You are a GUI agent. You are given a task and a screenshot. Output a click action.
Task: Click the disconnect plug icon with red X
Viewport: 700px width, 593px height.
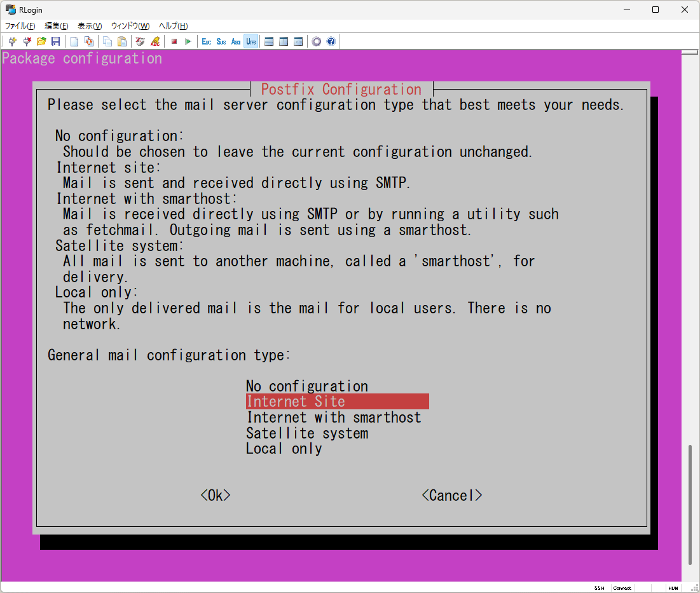point(27,41)
